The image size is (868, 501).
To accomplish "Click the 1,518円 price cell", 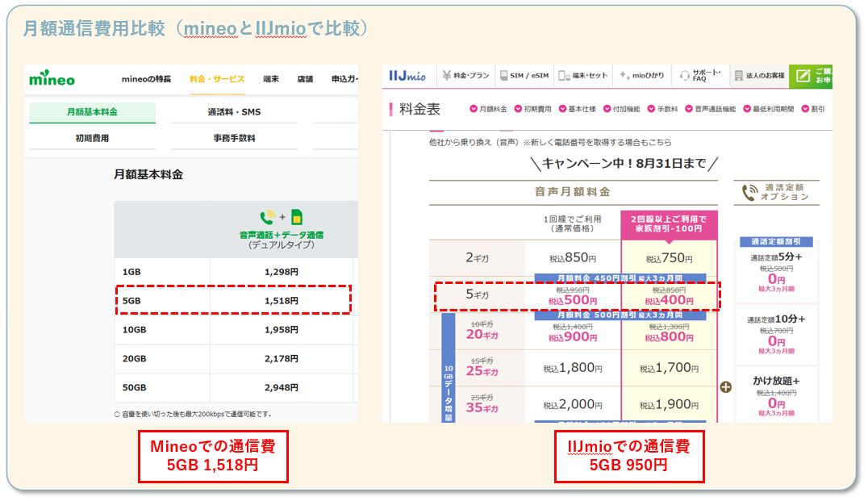I will [282, 301].
